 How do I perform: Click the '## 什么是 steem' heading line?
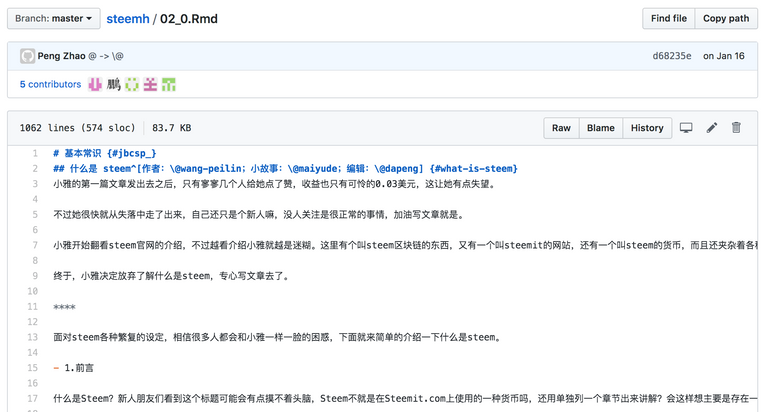click(285, 169)
